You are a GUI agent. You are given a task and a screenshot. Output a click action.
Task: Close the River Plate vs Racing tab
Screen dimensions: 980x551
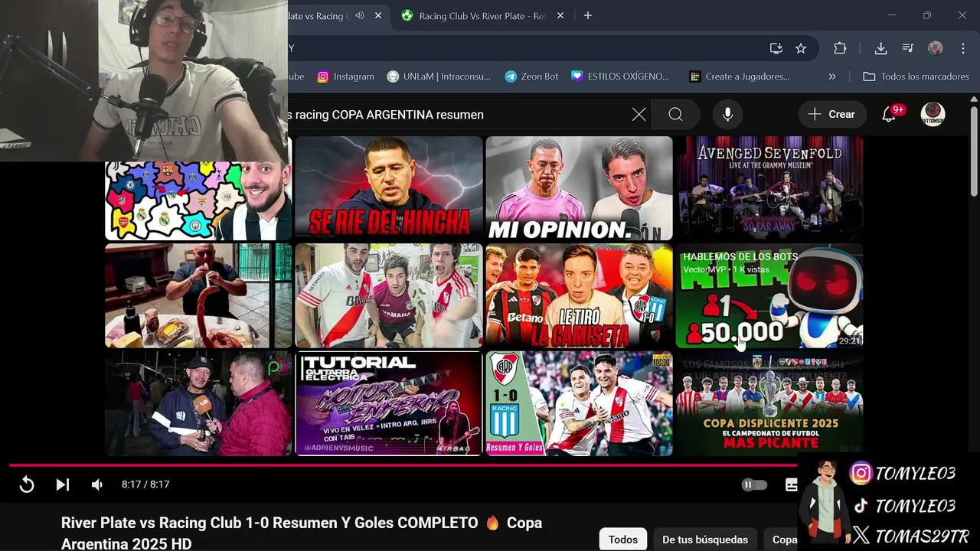click(378, 15)
